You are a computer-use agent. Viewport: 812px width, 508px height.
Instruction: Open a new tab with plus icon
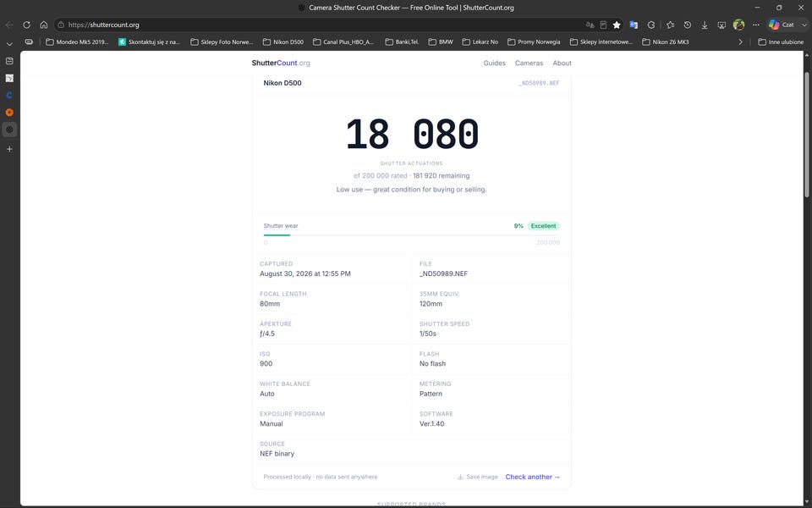tap(9, 149)
